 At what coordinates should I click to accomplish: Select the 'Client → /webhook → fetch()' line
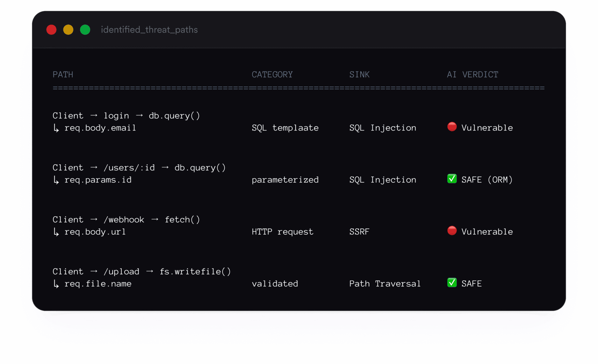tap(126, 220)
